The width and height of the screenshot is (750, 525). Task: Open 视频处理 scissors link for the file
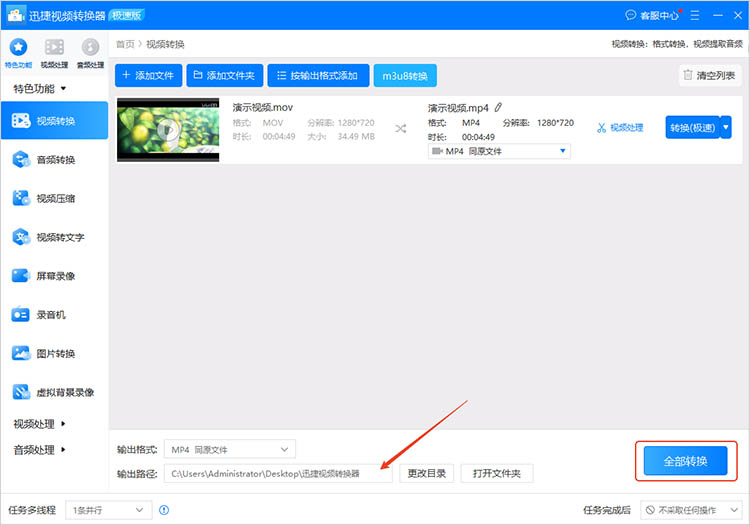point(620,128)
